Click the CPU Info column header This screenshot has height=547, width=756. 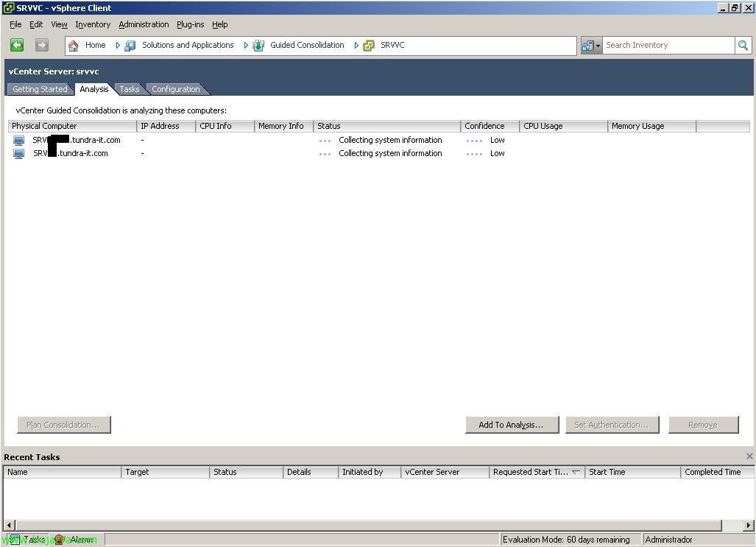[225, 126]
